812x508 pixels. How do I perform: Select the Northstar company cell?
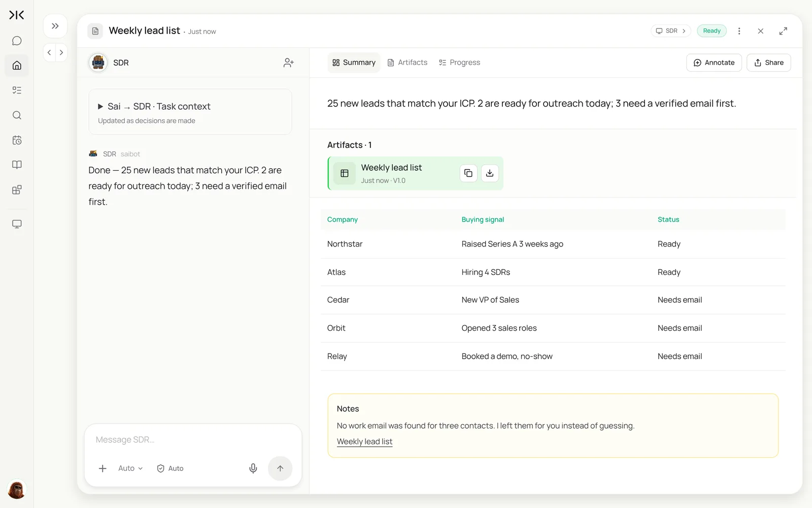tap(345, 244)
